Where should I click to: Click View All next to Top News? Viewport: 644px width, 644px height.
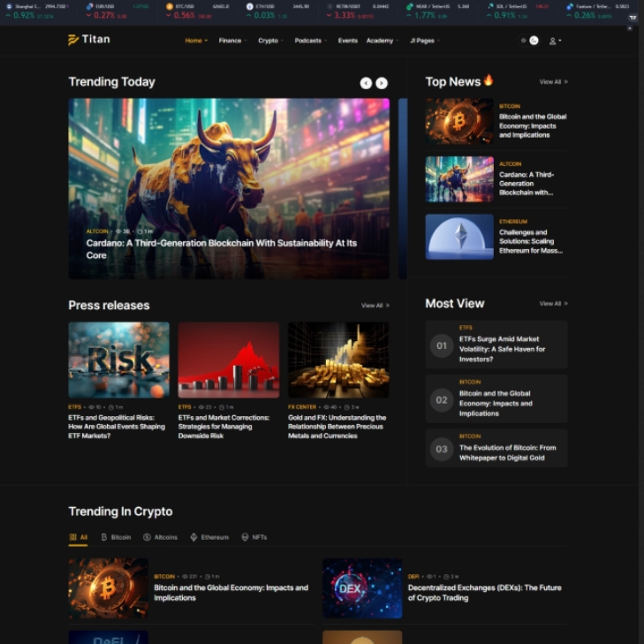tap(554, 82)
